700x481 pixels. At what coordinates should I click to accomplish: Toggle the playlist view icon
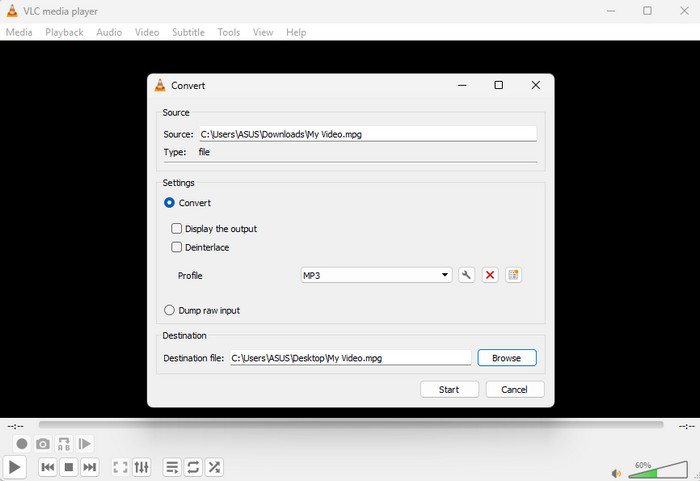[172, 467]
